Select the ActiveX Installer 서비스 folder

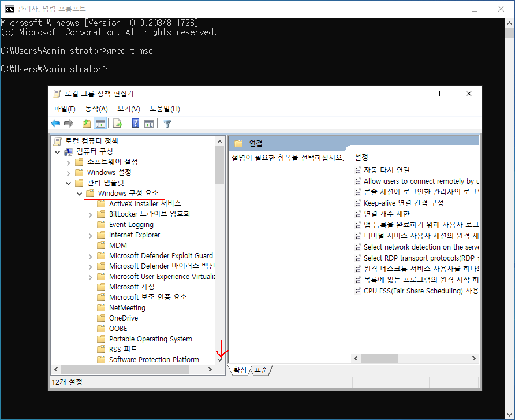[145, 204]
